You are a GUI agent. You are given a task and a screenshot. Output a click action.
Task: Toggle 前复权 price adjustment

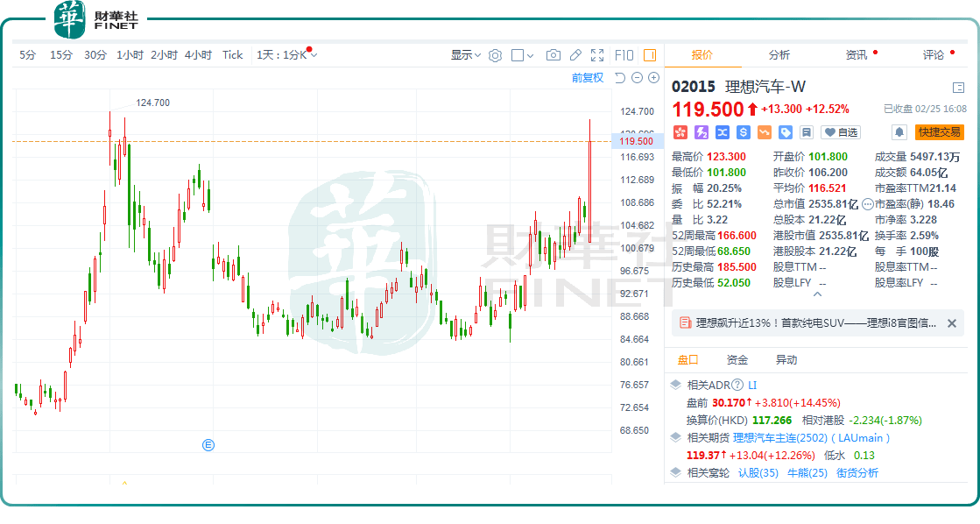[x=588, y=77]
